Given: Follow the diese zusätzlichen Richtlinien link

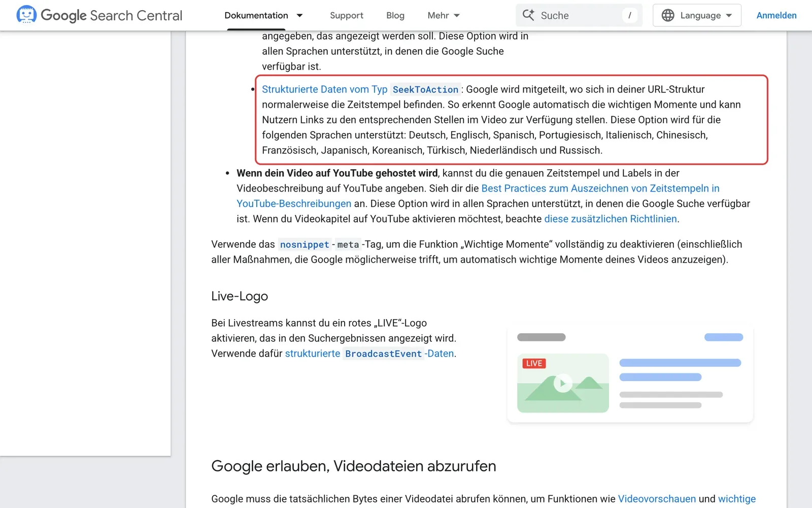Looking at the screenshot, I should point(611,219).
